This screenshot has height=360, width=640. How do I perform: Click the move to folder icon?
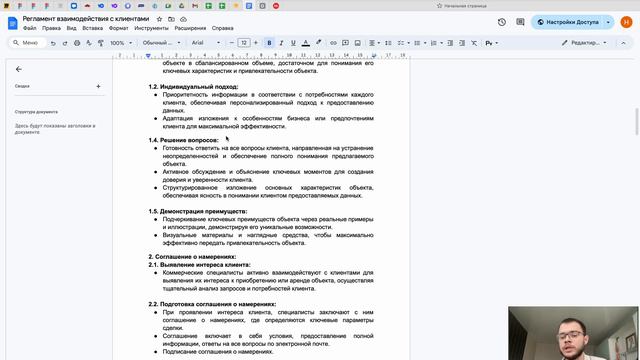coord(171,19)
